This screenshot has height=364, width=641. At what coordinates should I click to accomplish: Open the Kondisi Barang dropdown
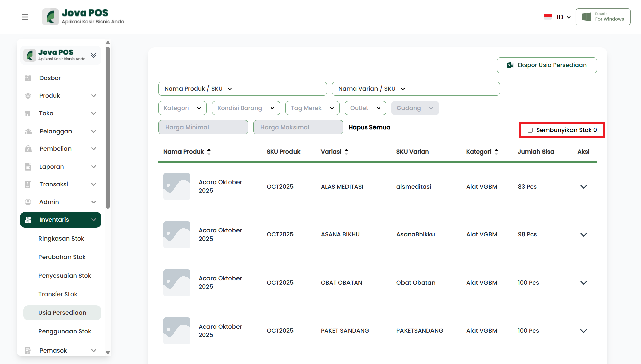pyautogui.click(x=246, y=108)
